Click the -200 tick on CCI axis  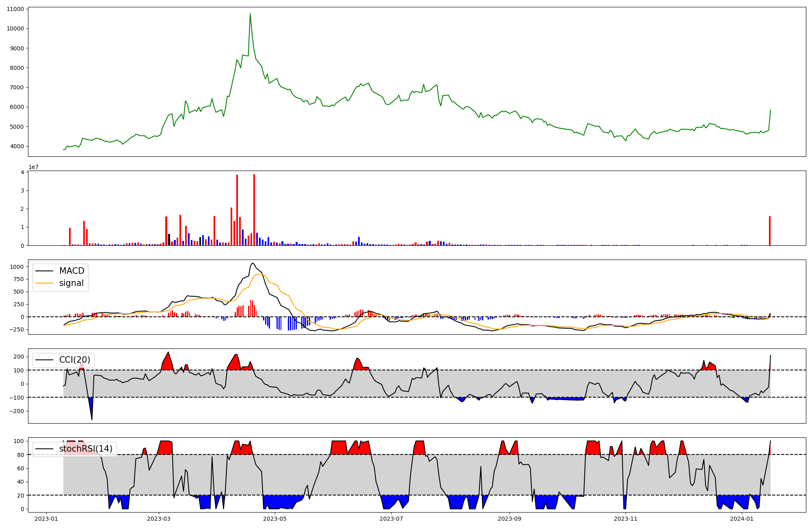pyautogui.click(x=16, y=411)
